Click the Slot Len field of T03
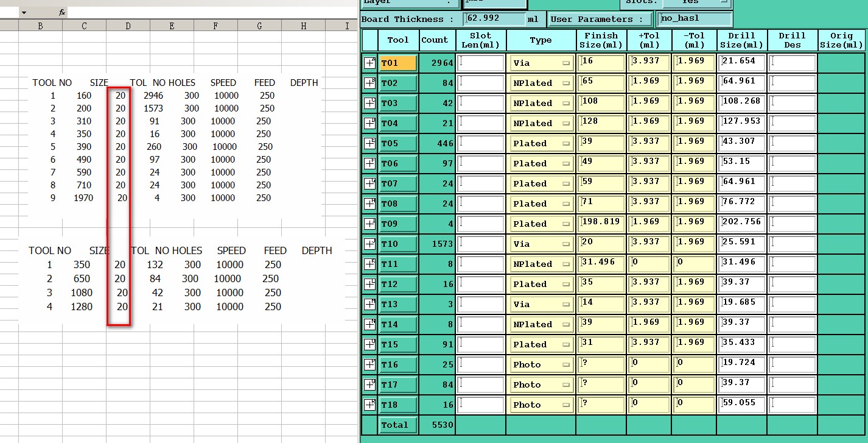Image resolution: width=868 pixels, height=443 pixels. 480,103
